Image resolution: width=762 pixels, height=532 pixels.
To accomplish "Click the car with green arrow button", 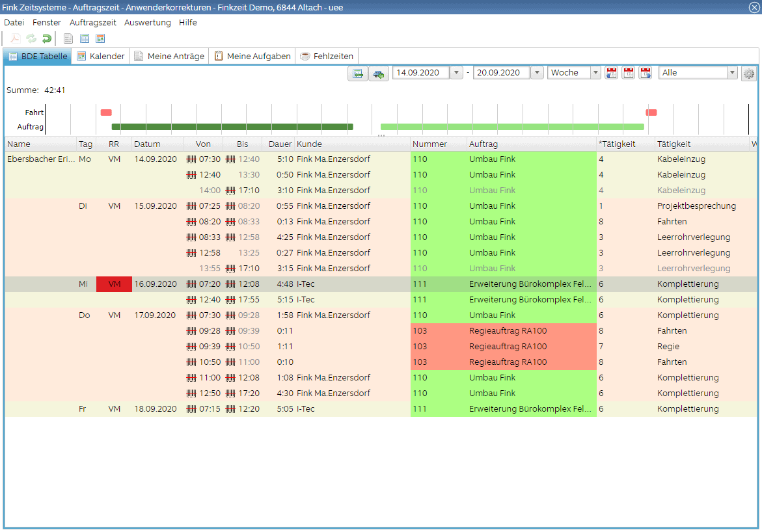I will pos(379,73).
